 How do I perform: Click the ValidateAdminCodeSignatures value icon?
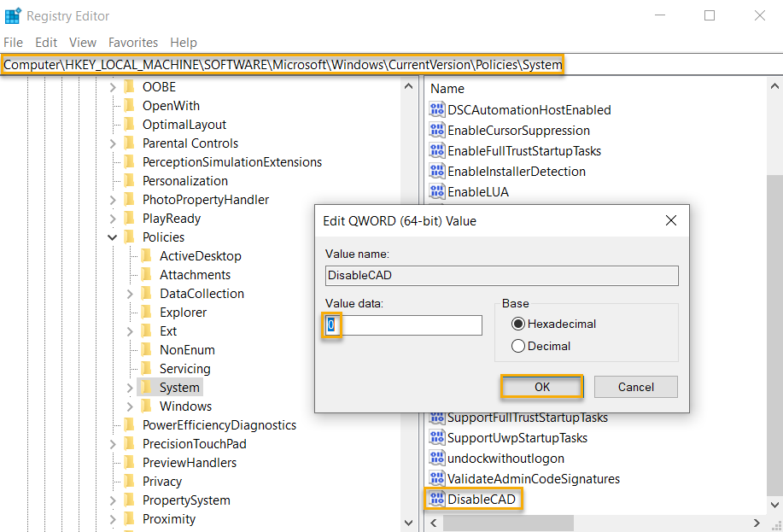tap(436, 478)
